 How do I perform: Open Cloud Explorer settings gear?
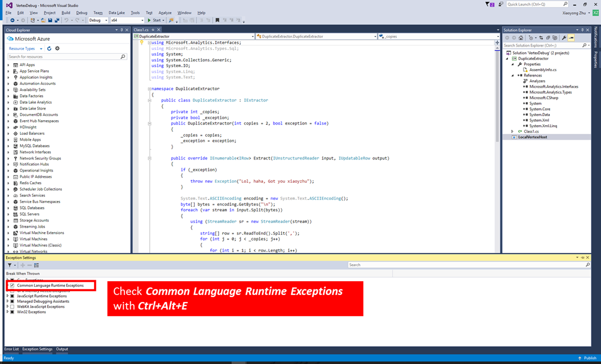click(57, 48)
